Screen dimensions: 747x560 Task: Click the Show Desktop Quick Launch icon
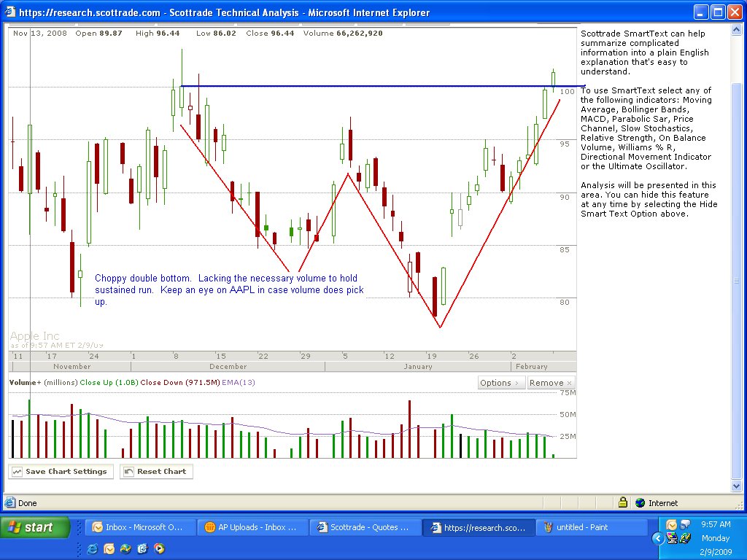point(142,548)
